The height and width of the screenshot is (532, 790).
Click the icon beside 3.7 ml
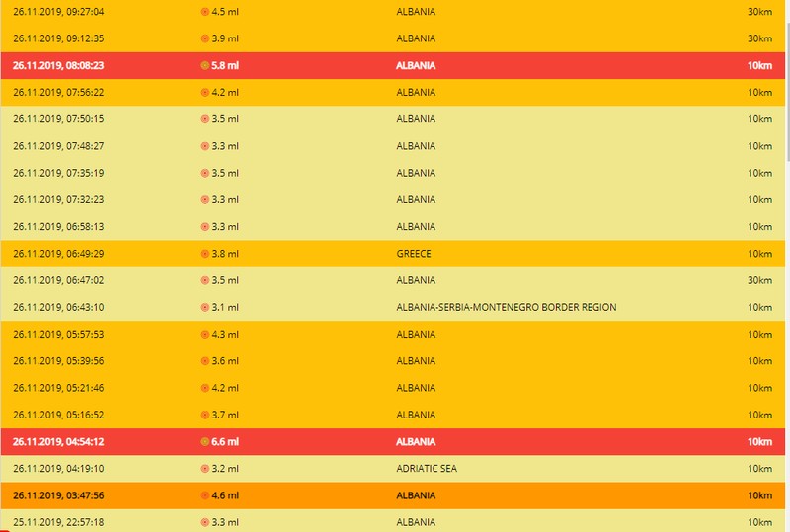(205, 416)
